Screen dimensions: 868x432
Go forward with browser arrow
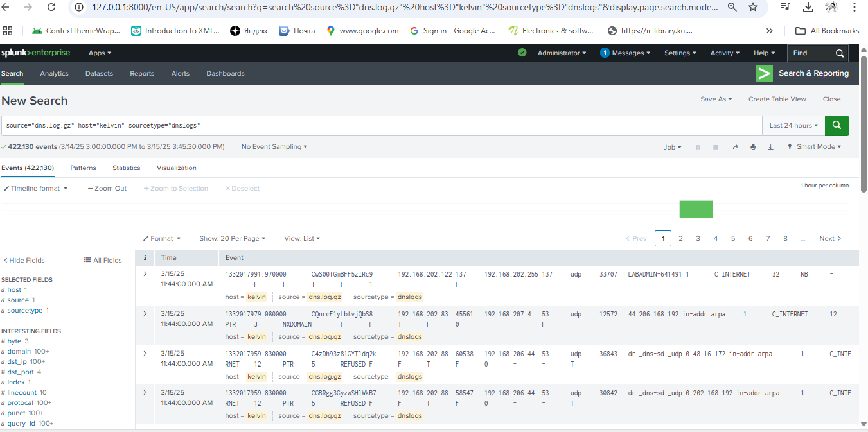point(28,7)
